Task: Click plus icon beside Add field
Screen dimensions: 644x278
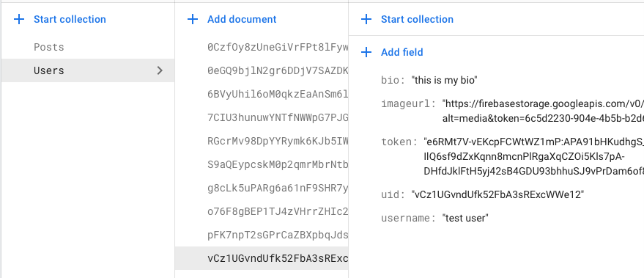Action: [366, 52]
